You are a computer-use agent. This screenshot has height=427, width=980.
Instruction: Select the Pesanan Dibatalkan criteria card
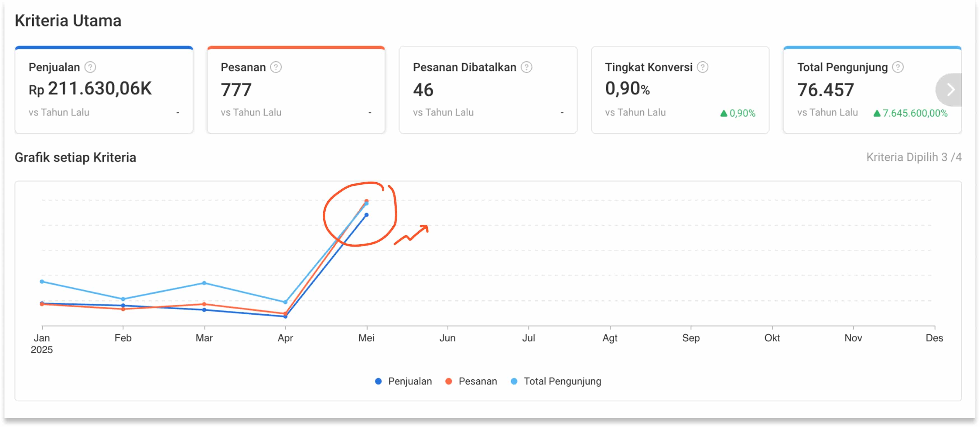tap(488, 90)
